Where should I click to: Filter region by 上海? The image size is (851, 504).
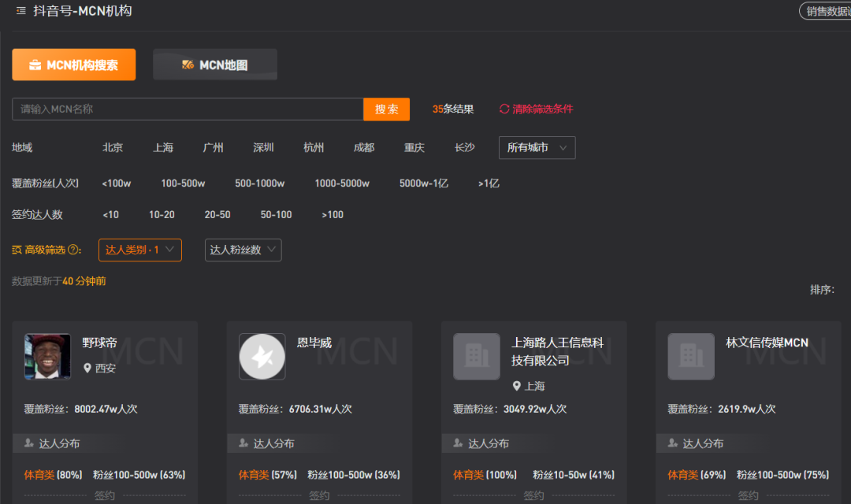point(163,147)
